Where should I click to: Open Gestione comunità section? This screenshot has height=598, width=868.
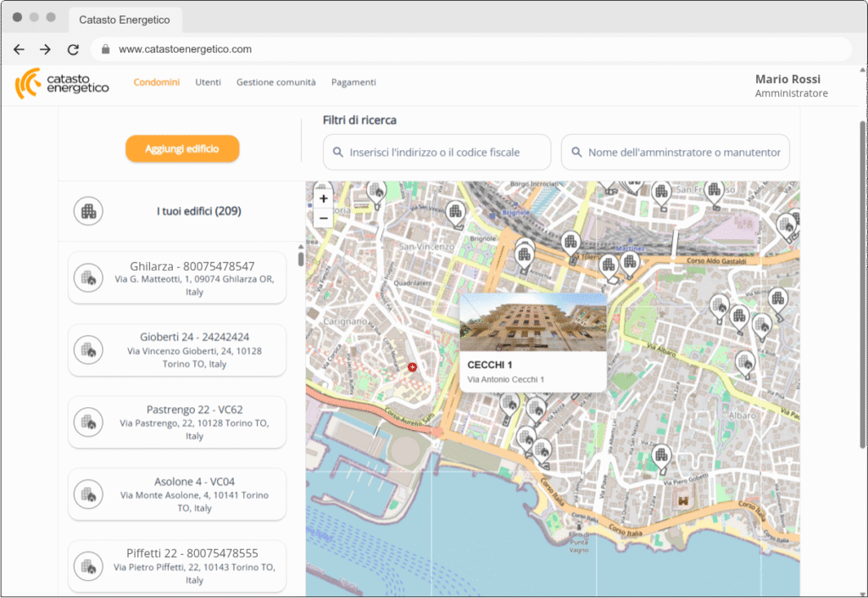275,82
